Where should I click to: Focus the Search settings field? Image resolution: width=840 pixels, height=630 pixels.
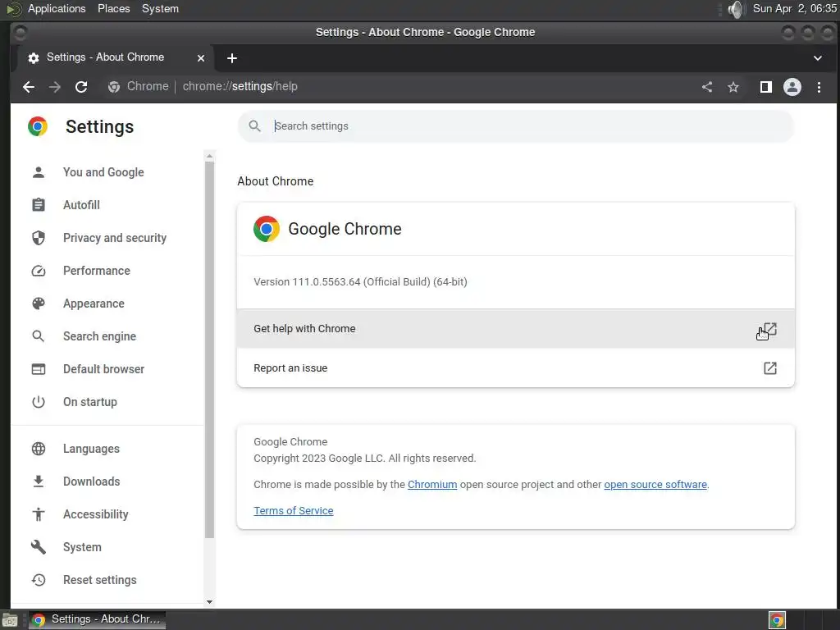pyautogui.click(x=516, y=126)
